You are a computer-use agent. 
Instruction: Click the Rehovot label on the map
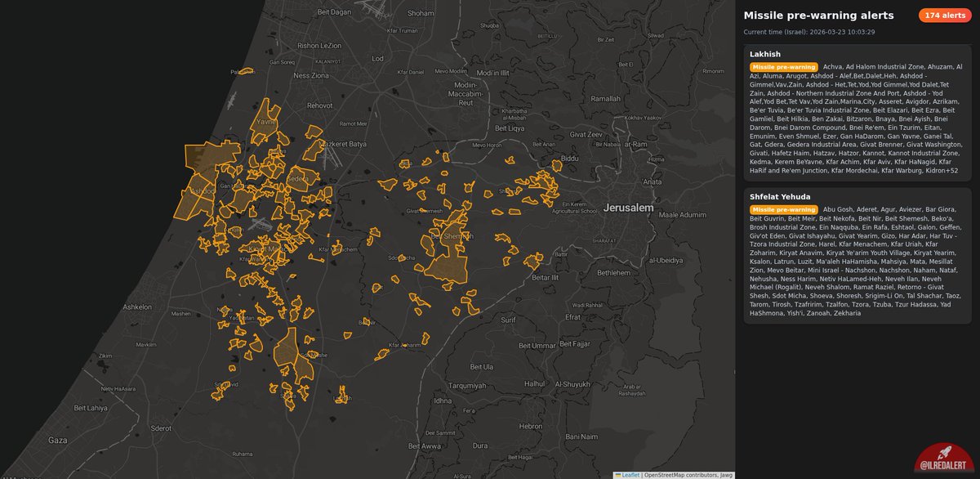point(320,106)
